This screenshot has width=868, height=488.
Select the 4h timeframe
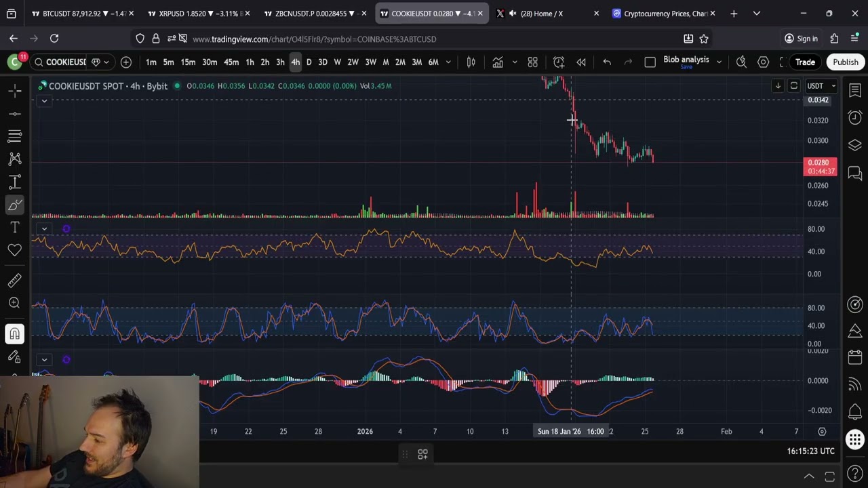(296, 62)
